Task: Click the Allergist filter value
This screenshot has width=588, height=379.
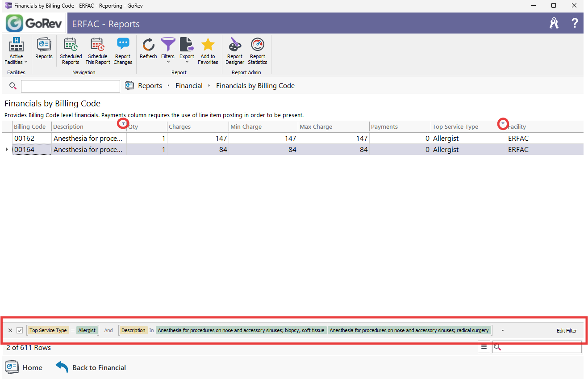Action: click(87, 331)
